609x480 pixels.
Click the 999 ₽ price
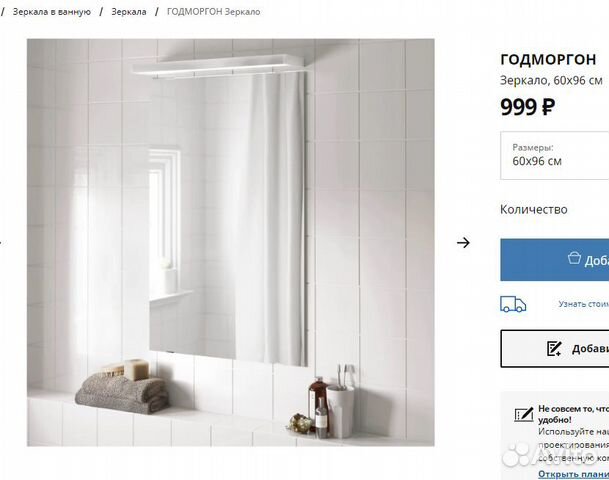point(527,107)
